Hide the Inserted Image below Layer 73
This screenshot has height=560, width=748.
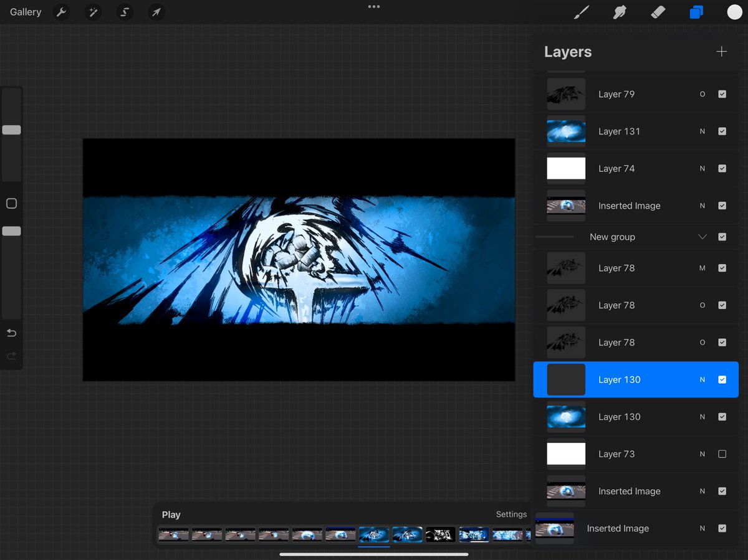[x=722, y=491]
